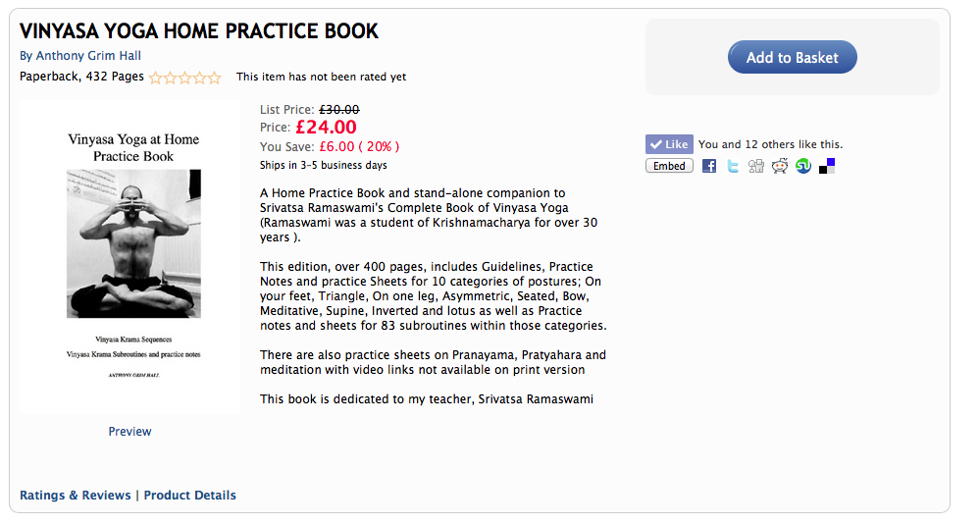Click the second rating star
The height and width of the screenshot is (525, 980).
coord(171,78)
